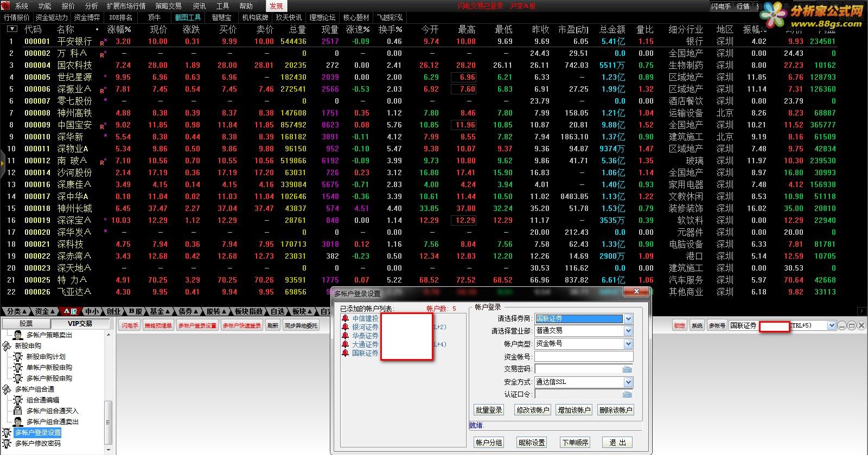Viewport: 868px width, 455px height.
Task: Open the 策略交易 menu
Action: (x=168, y=6)
